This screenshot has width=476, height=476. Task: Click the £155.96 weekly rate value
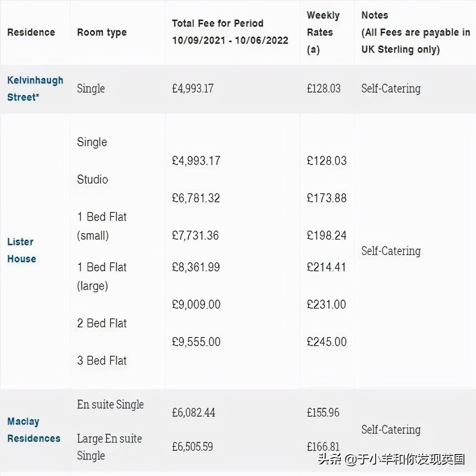coord(323,413)
